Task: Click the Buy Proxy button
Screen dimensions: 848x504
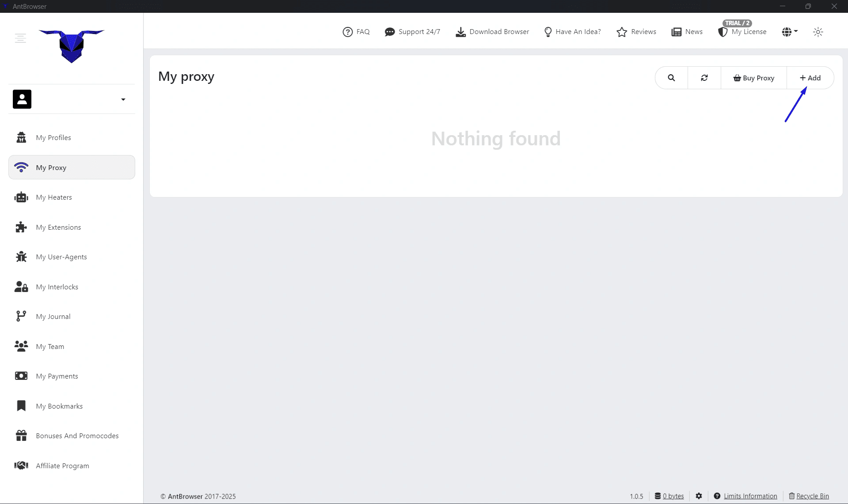Action: [x=754, y=78]
